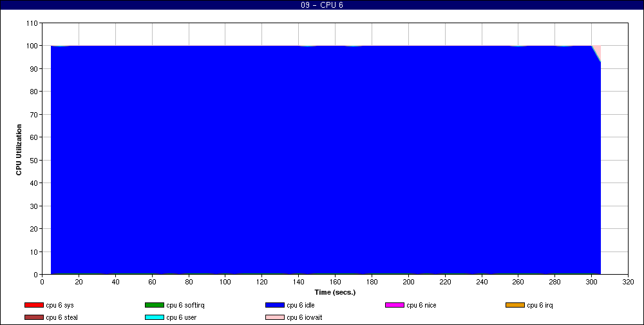
Task: Select the 'cpu 6 softirq' legend label
Action: [185, 305]
